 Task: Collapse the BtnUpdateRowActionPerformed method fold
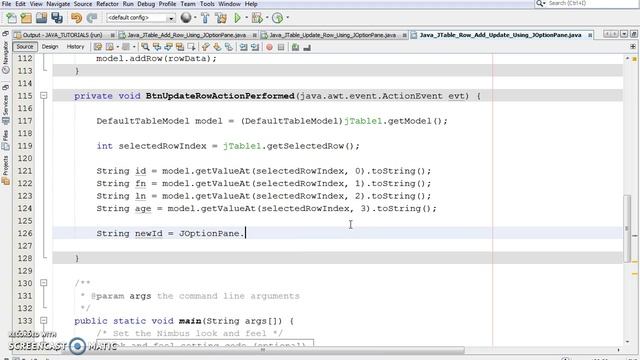(44, 96)
